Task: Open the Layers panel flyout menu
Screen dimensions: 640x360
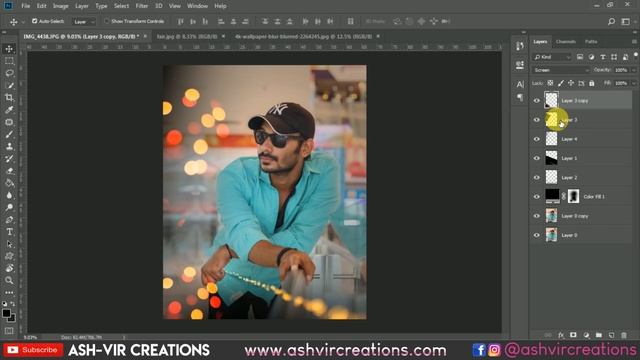Action: (634, 42)
